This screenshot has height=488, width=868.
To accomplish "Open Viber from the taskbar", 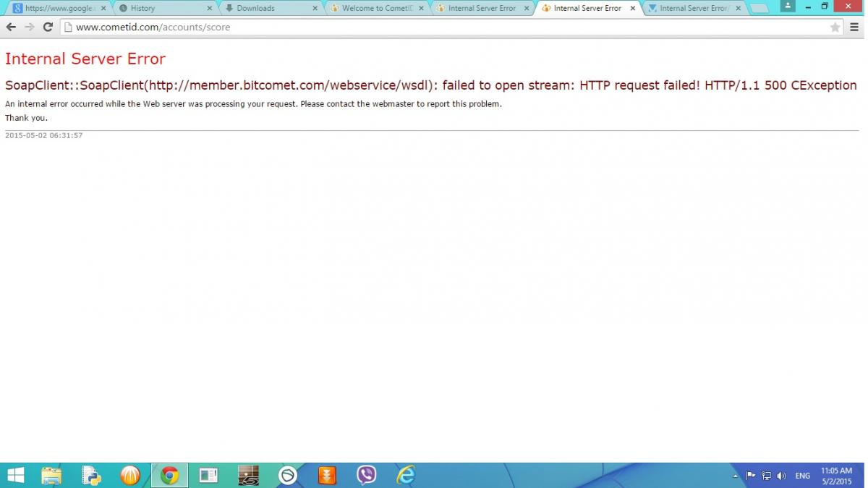I will (x=367, y=475).
